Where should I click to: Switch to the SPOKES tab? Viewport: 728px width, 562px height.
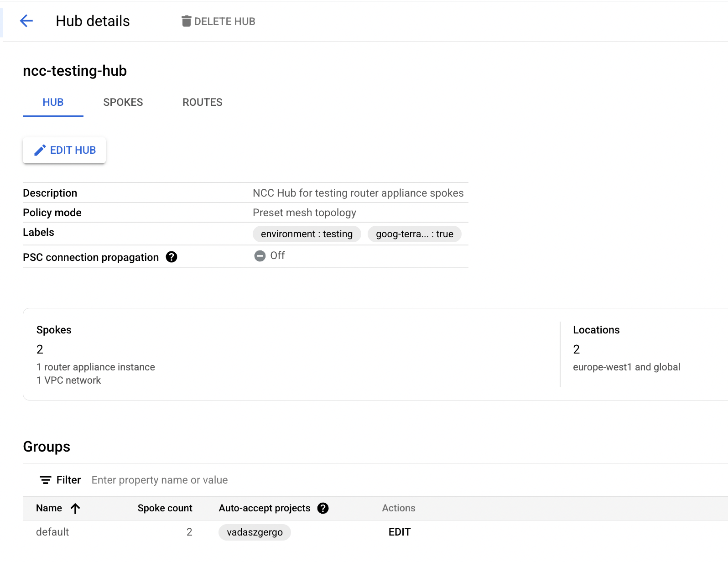(123, 102)
